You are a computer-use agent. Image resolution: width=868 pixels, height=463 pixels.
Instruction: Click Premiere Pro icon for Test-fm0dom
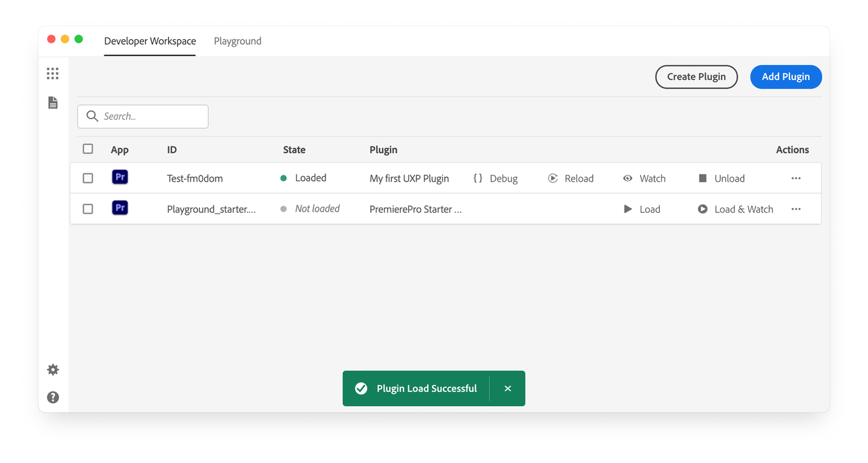click(120, 178)
